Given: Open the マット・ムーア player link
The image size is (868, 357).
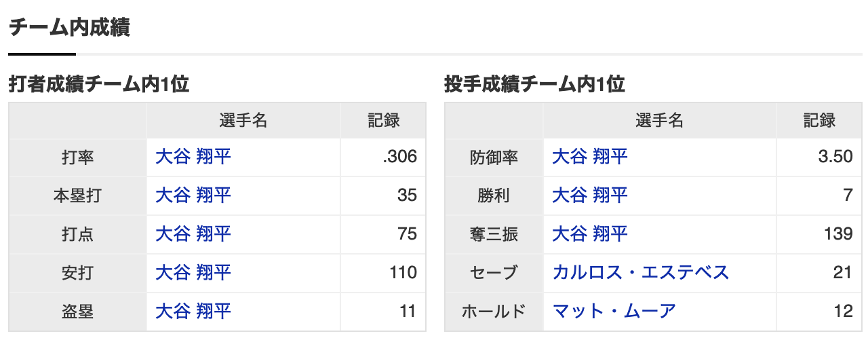Looking at the screenshot, I should pyautogui.click(x=614, y=312).
